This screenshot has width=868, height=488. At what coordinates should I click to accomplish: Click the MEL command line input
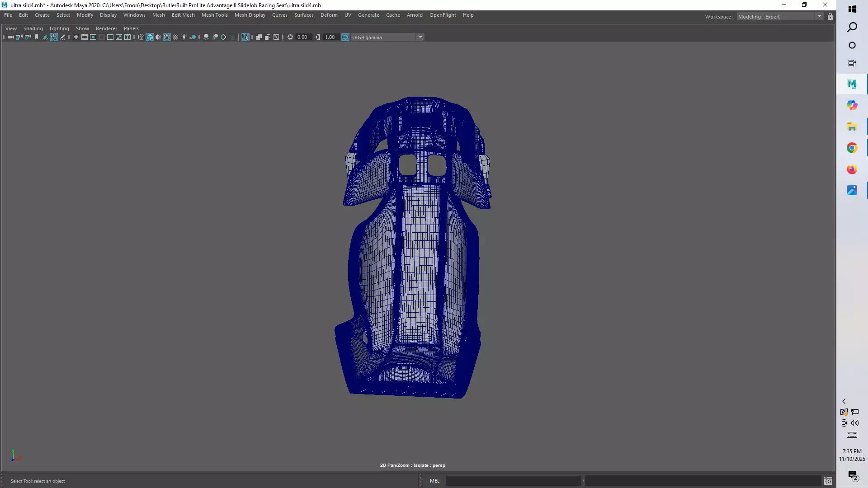pos(513,481)
